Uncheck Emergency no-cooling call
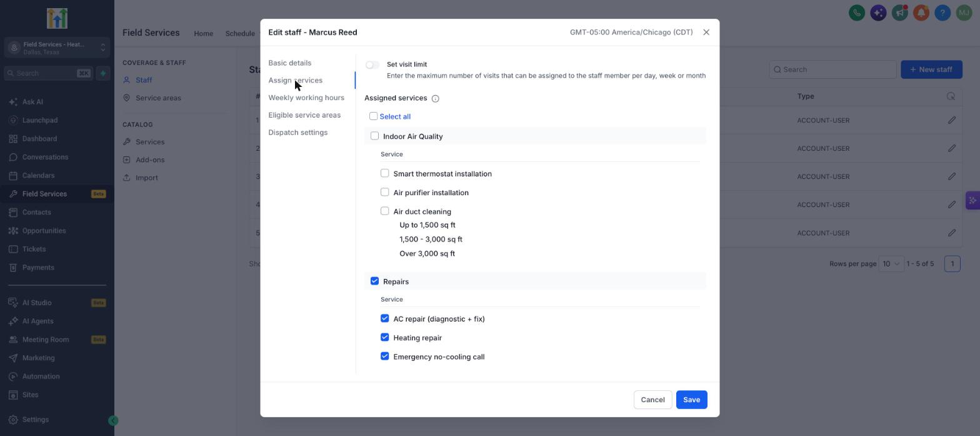The image size is (980, 436). tap(385, 356)
